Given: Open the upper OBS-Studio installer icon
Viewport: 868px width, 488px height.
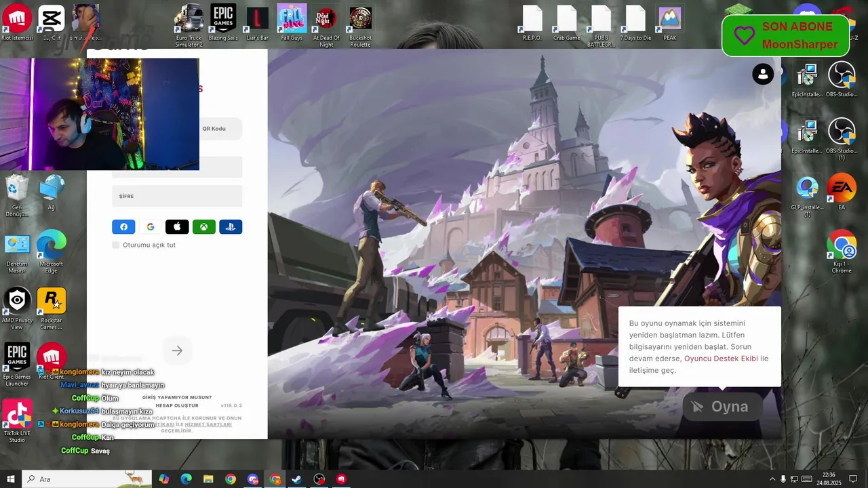Looking at the screenshot, I should (x=842, y=79).
